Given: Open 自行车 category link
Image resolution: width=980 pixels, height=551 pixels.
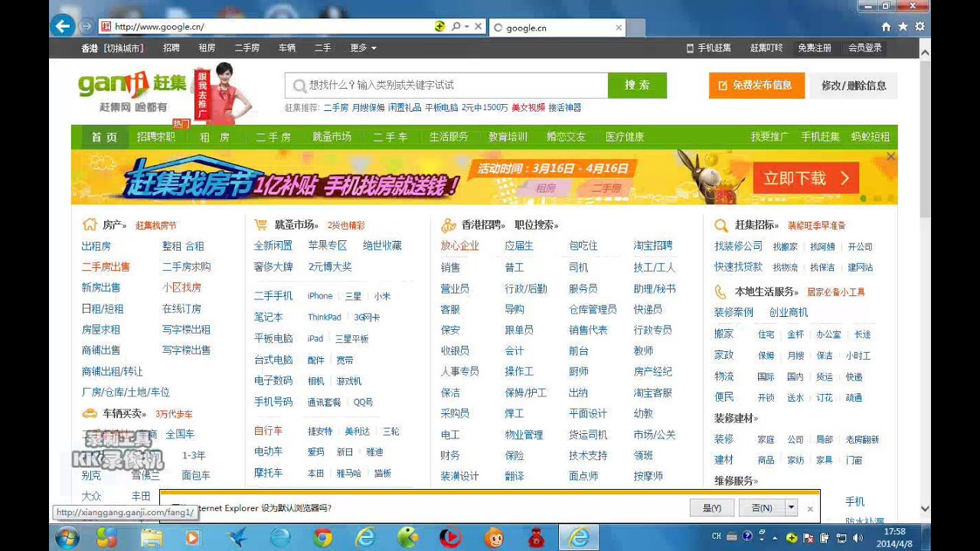Looking at the screenshot, I should click(x=268, y=431).
